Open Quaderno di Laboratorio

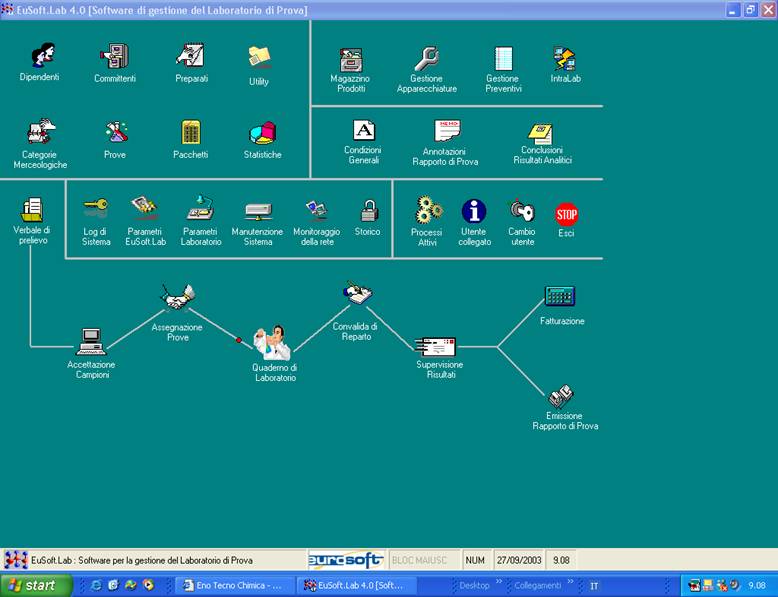[272, 342]
